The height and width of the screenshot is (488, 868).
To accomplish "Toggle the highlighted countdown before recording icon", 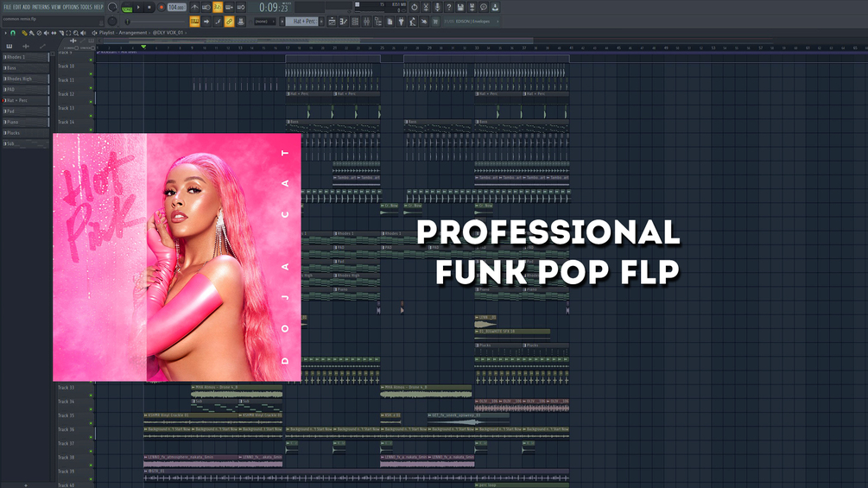I will 218,7.
